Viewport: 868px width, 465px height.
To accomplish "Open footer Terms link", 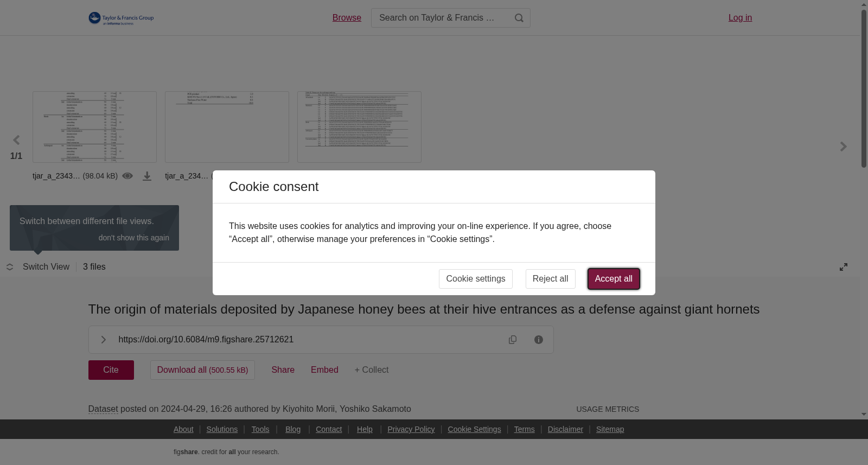I will [x=524, y=429].
